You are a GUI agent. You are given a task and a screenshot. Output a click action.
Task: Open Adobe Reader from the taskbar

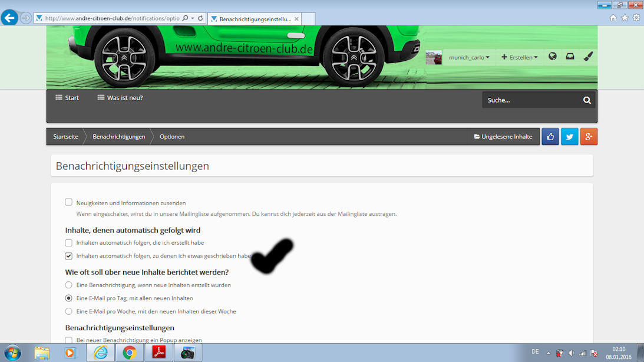(x=159, y=353)
